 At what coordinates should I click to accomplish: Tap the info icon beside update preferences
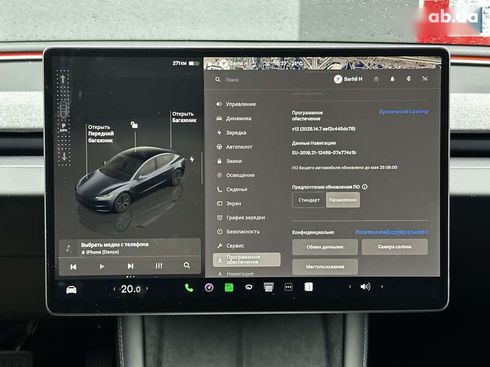click(365, 187)
